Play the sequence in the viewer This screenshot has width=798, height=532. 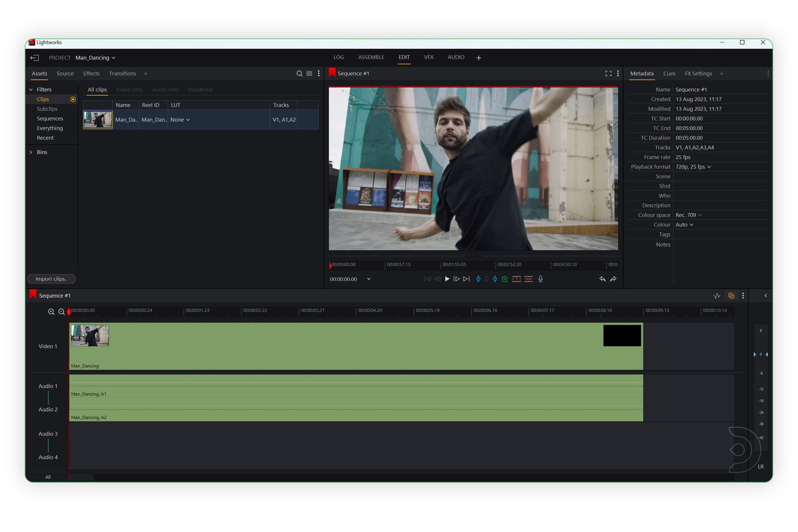(x=447, y=279)
